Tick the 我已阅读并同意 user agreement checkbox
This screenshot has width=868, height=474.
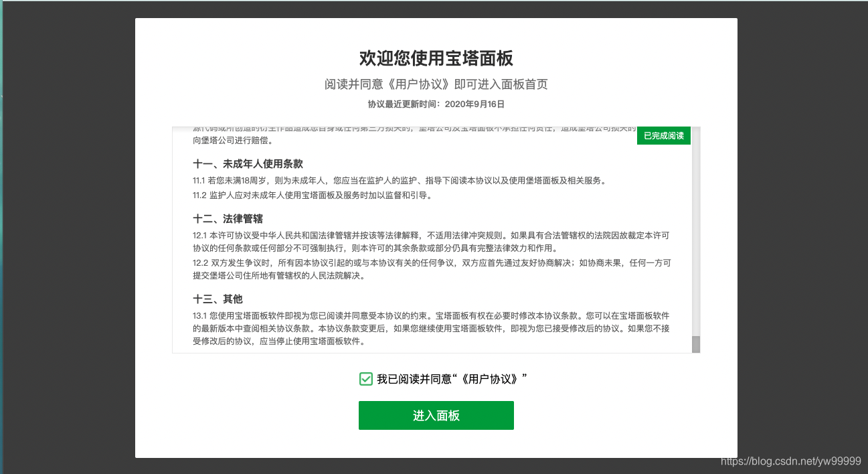366,379
